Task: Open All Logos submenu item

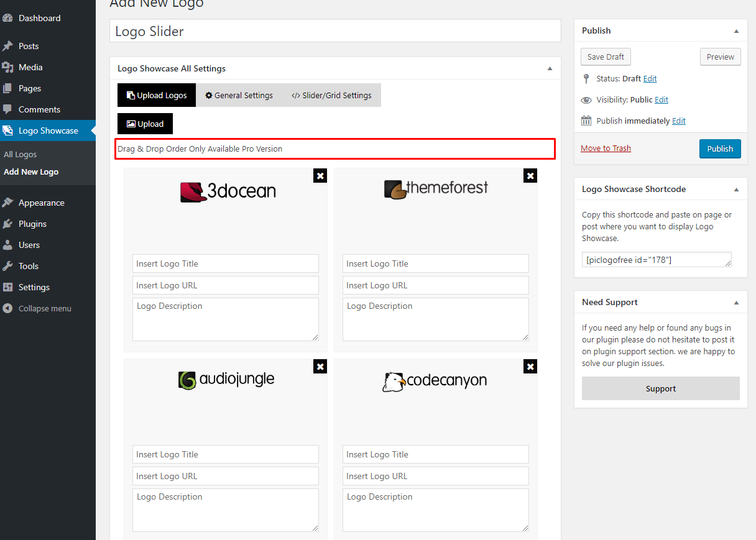Action: pos(20,154)
